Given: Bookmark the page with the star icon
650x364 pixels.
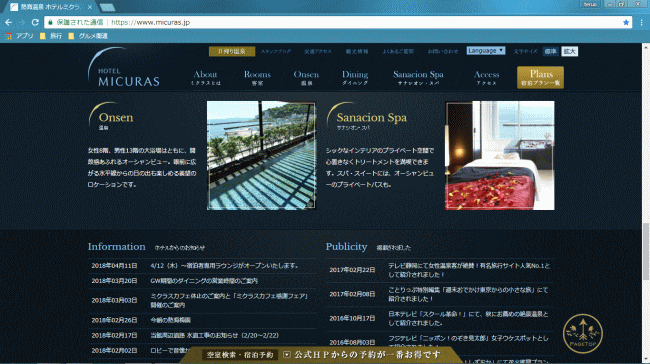Looking at the screenshot, I should click(626, 22).
